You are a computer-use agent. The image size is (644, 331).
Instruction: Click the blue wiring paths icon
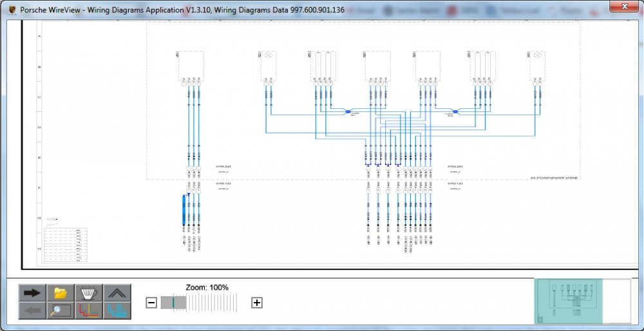117,310
